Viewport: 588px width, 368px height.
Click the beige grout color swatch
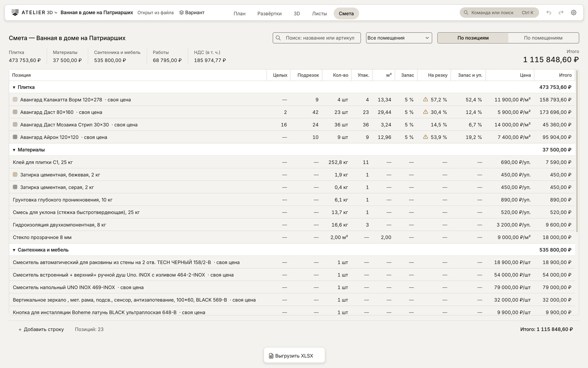click(15, 174)
